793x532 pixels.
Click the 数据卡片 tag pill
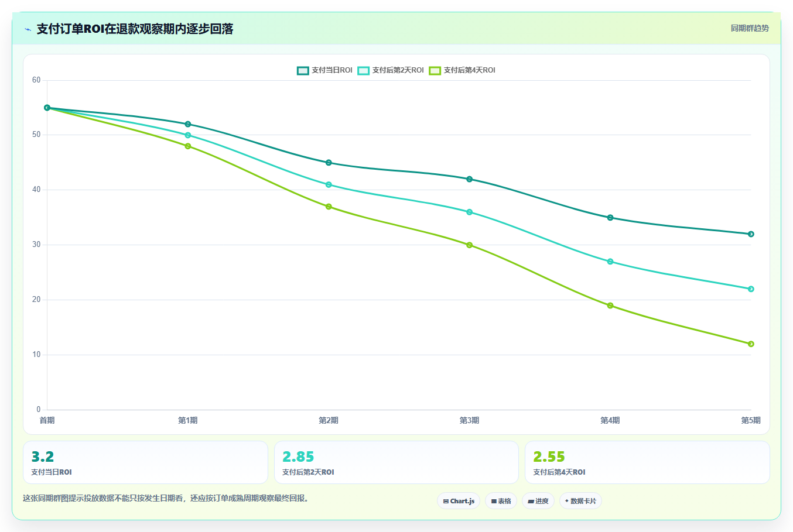(x=580, y=501)
